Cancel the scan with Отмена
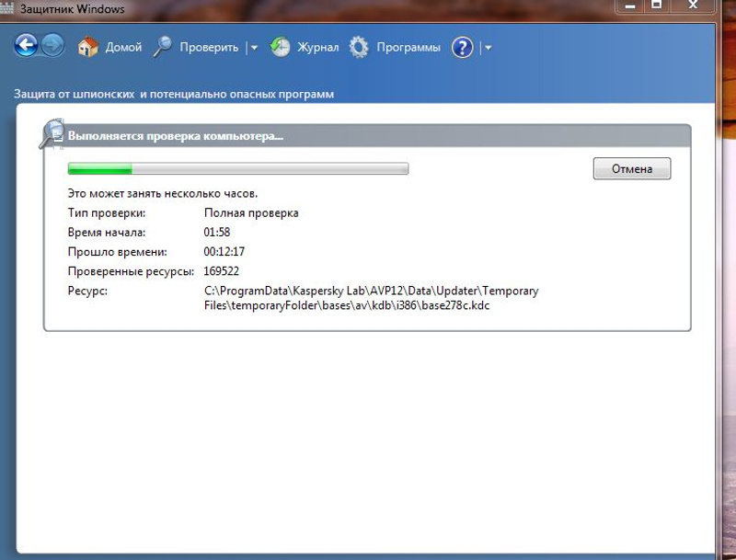736x560 pixels. (632, 168)
